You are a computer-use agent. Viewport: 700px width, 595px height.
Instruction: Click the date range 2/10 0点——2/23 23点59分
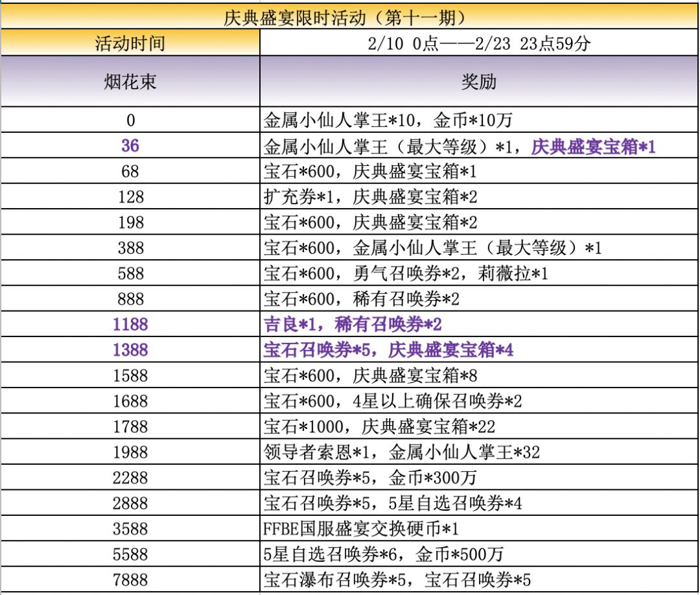coord(479,43)
